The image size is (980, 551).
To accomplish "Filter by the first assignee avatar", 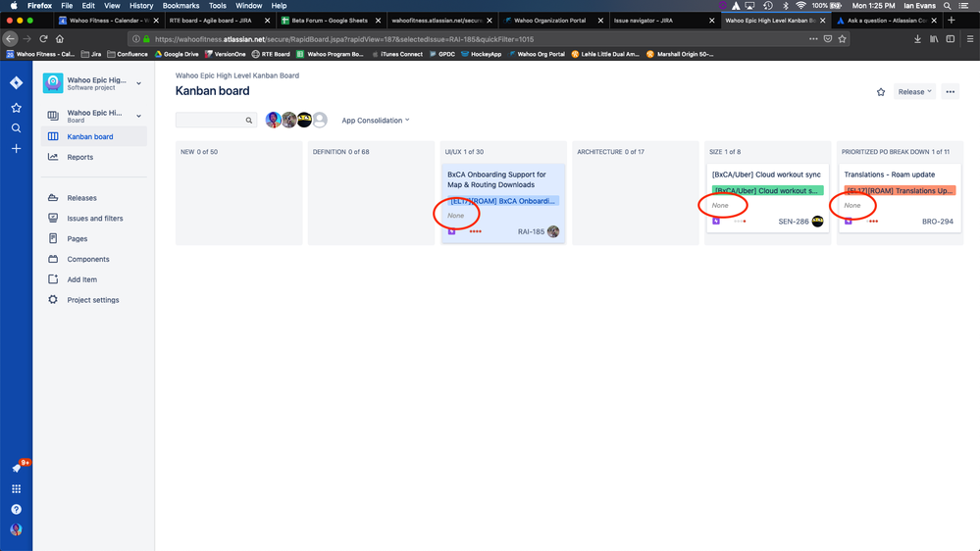I will coord(273,120).
